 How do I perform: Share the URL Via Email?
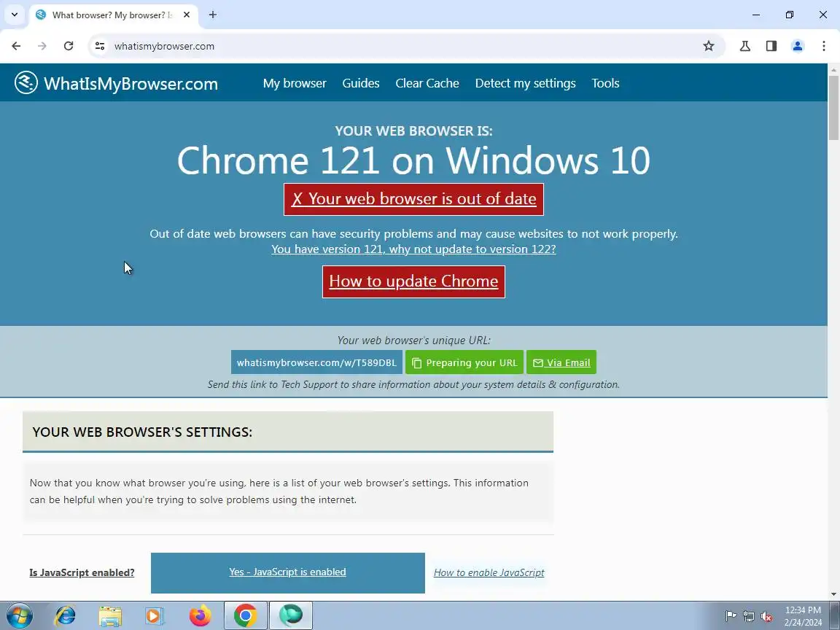tap(561, 362)
